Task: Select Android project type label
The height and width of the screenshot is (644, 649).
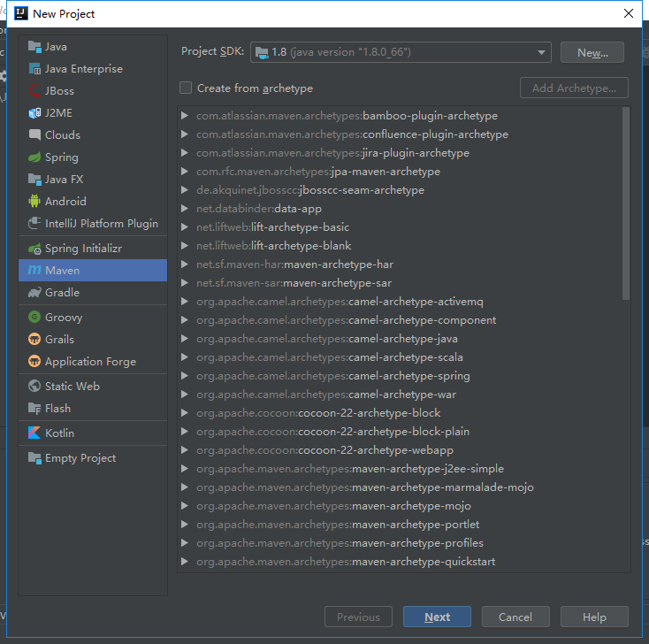Action: coord(65,202)
